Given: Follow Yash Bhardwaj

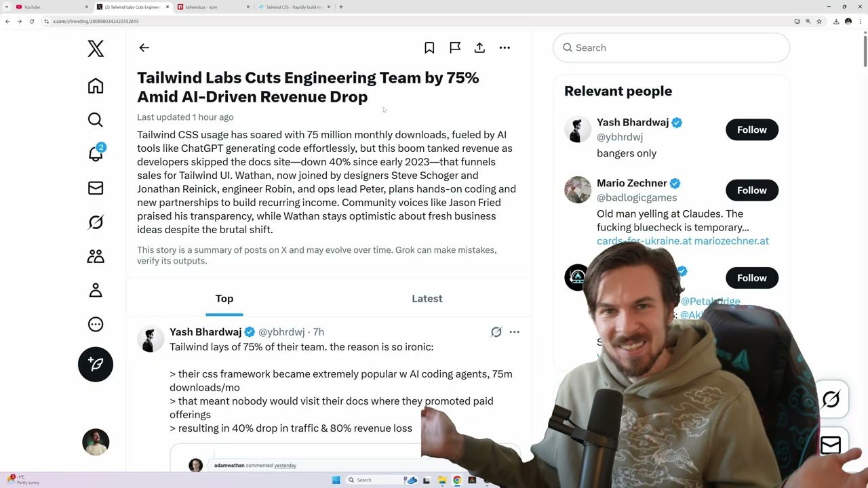Looking at the screenshot, I should [x=752, y=129].
